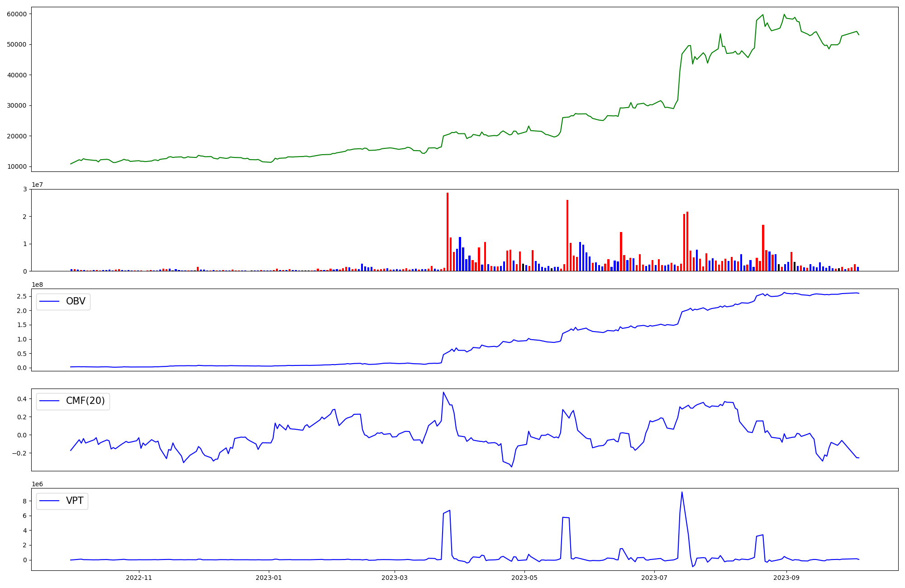Click the blue line sample in the OBV legend
This screenshot has height=588, width=905.
click(x=50, y=301)
